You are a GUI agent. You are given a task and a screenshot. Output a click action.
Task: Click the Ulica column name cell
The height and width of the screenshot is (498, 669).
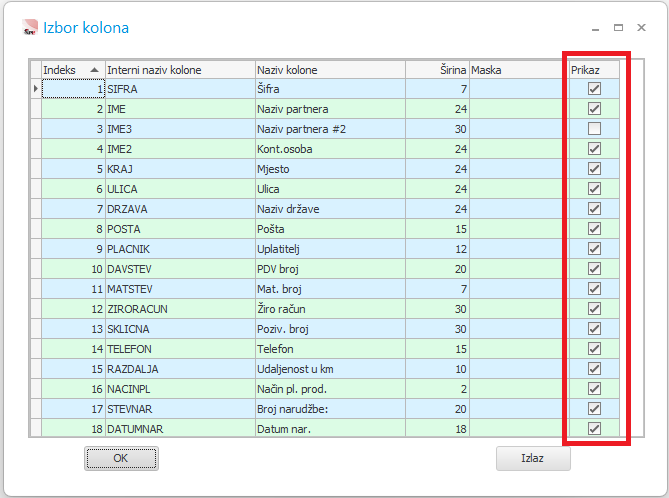(x=330, y=189)
